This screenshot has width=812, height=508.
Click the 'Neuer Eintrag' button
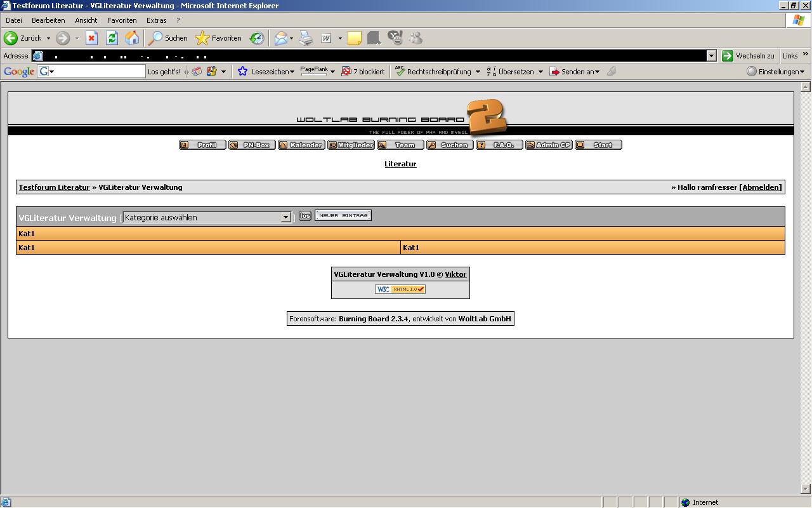pos(343,215)
